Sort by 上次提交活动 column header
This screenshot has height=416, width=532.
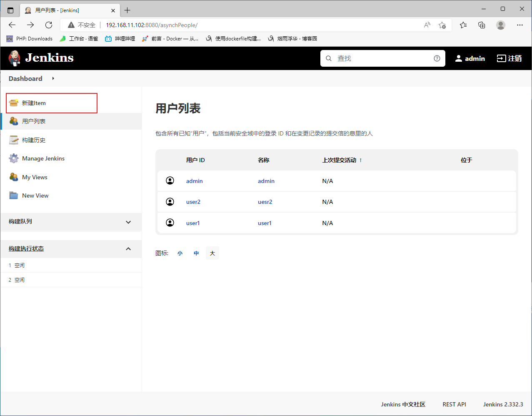pos(342,160)
